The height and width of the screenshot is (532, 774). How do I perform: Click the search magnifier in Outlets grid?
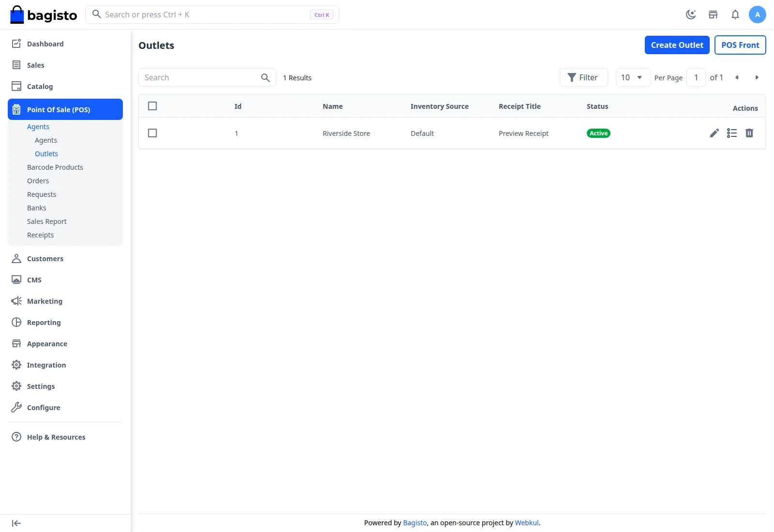pos(265,77)
